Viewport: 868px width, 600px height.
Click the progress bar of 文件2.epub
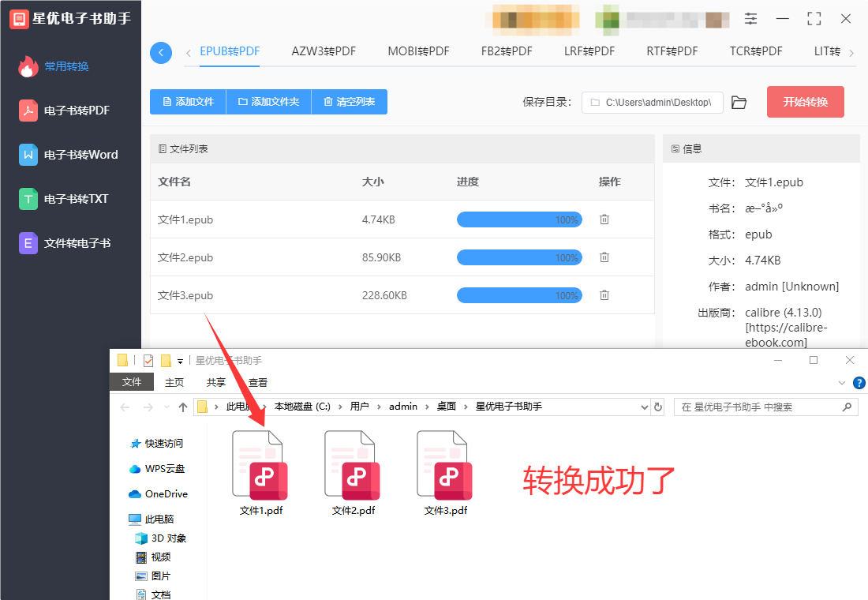coord(519,257)
